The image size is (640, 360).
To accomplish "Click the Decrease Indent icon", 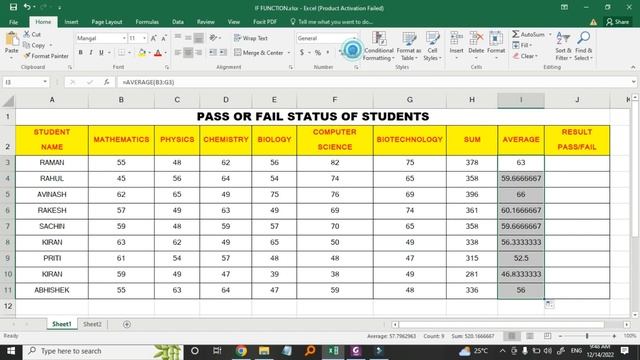I will point(213,53).
